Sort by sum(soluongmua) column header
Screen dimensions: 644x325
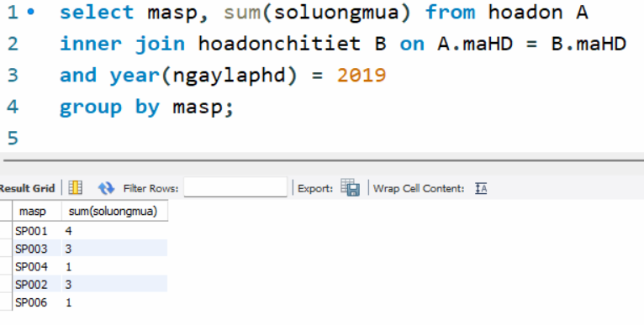(x=114, y=212)
